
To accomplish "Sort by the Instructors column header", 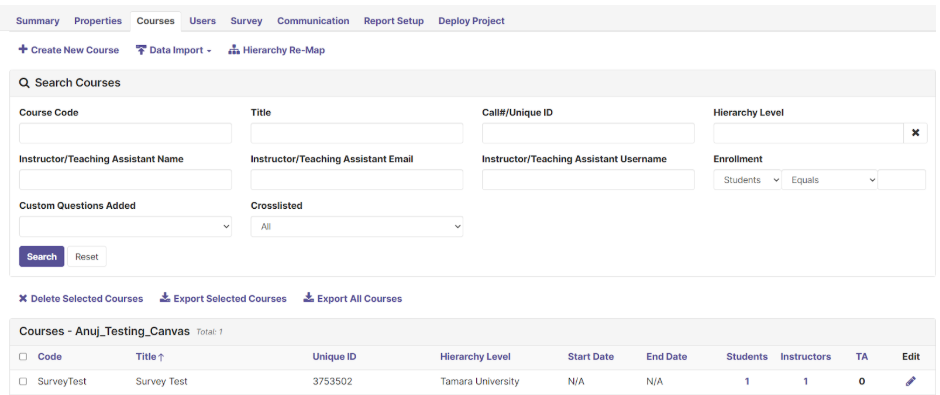I will pyautogui.click(x=806, y=357).
